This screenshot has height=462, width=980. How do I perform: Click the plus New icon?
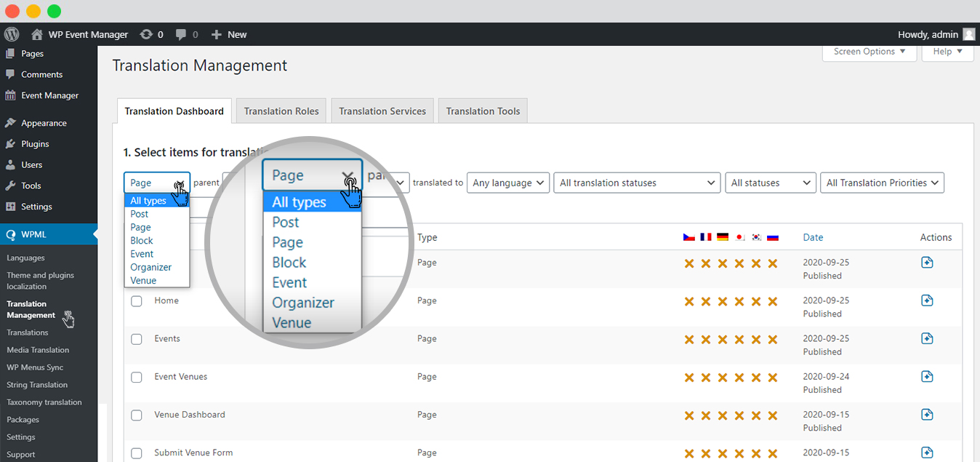[216, 34]
